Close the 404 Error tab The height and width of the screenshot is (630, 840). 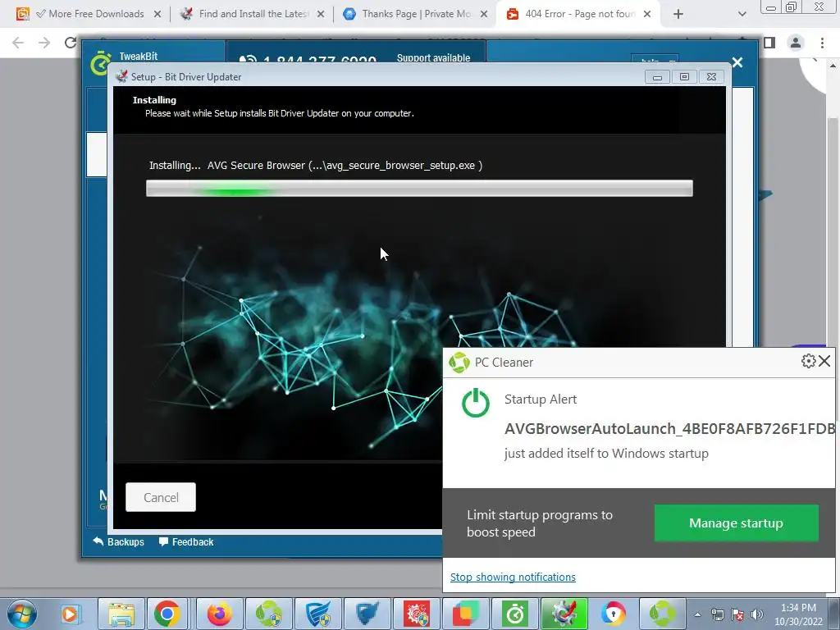(647, 14)
